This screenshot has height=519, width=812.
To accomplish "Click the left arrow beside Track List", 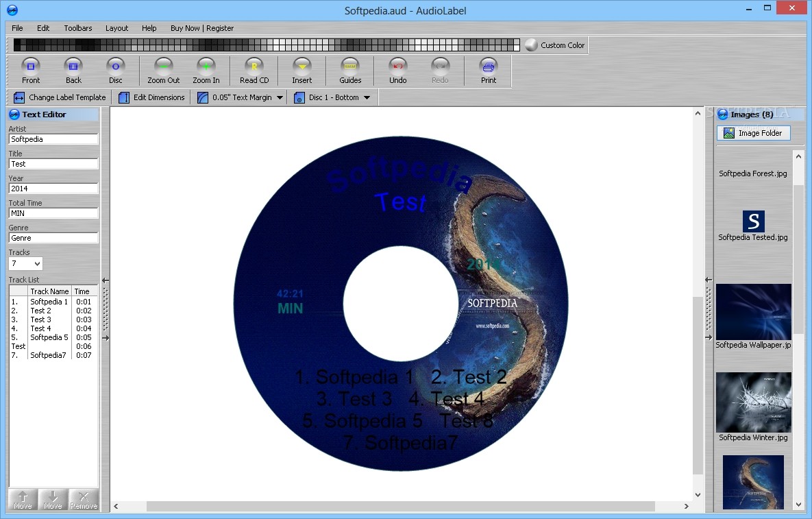I will (105, 280).
